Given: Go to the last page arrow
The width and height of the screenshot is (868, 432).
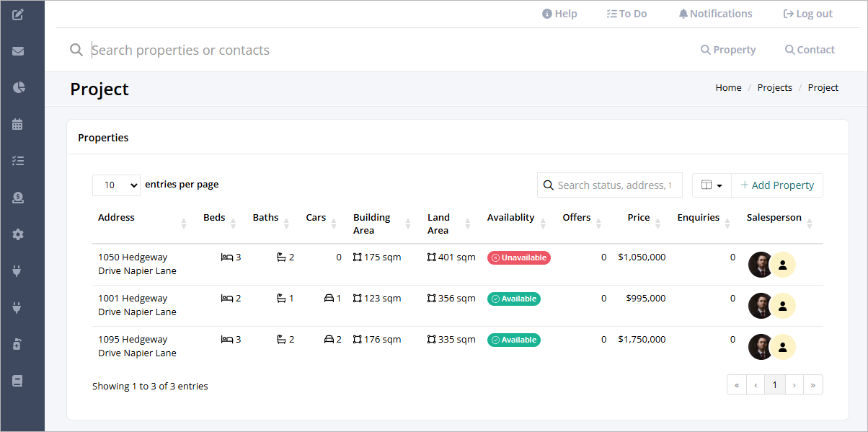Looking at the screenshot, I should coord(812,385).
